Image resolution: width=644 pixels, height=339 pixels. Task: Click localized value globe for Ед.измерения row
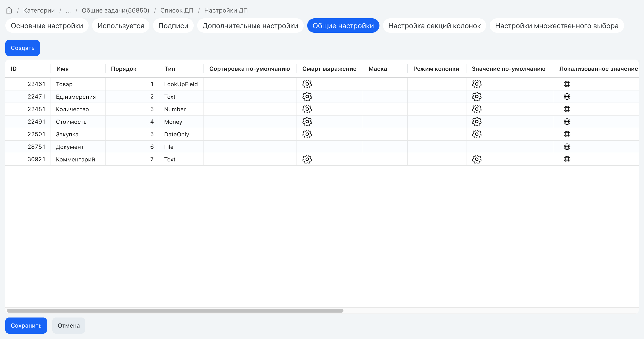point(567,96)
